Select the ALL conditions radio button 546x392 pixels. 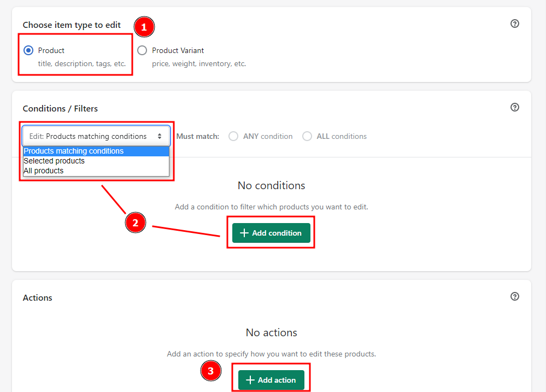coord(307,136)
